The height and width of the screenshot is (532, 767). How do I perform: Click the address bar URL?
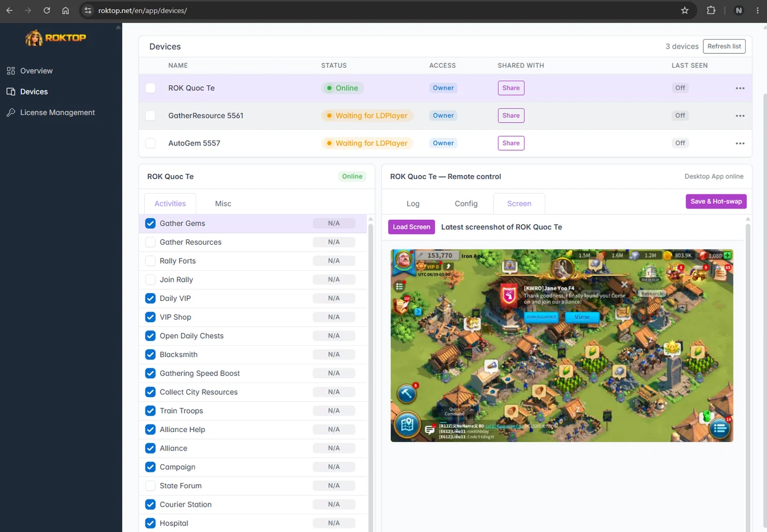(142, 11)
